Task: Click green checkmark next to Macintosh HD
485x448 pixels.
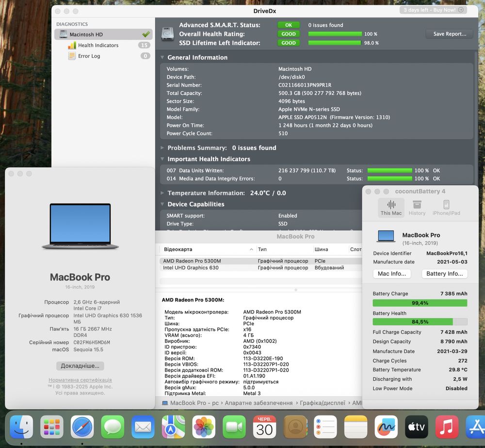Action: tap(145, 34)
